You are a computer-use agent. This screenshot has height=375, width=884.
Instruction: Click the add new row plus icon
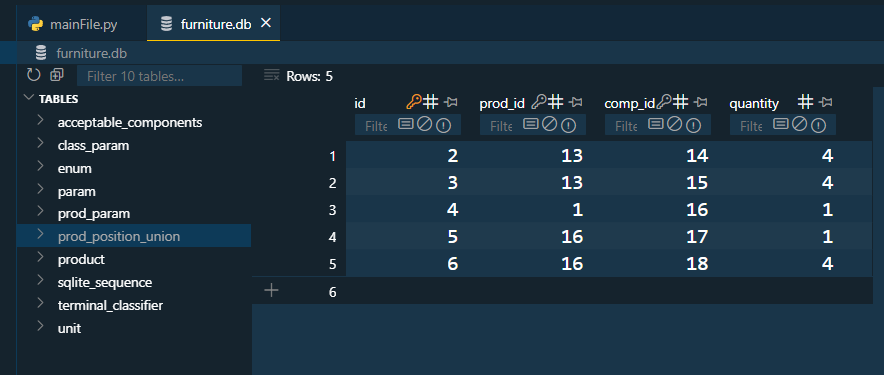(271, 290)
